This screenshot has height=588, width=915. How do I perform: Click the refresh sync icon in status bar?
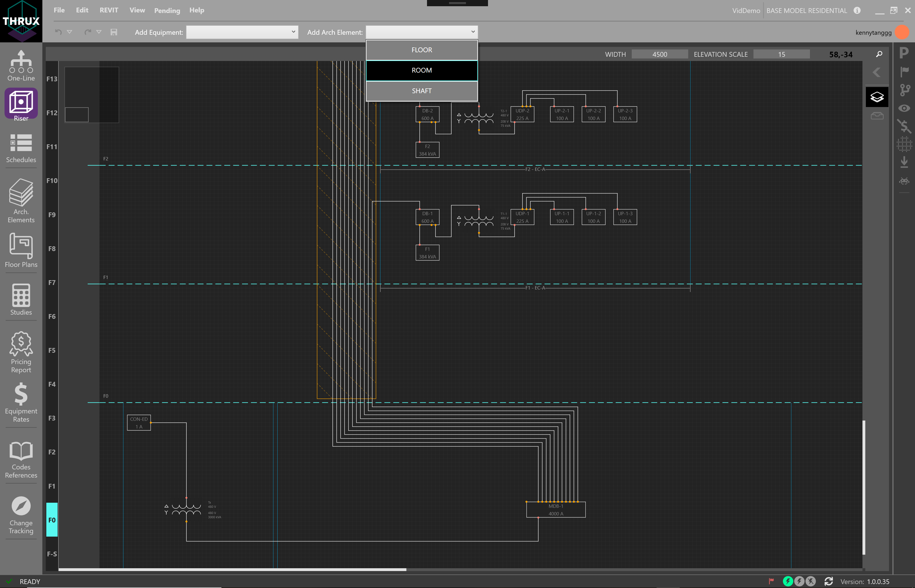coord(829,581)
